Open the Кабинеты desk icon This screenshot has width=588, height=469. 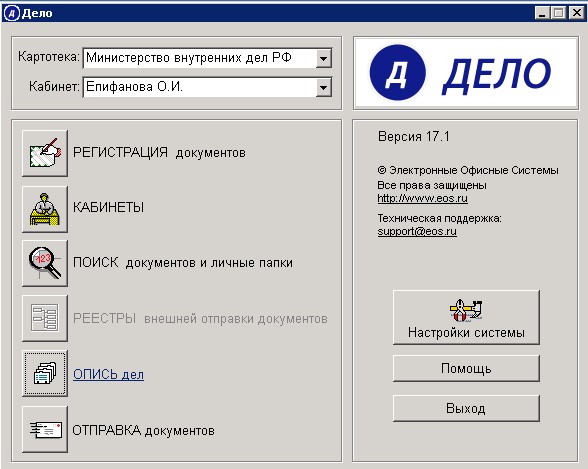click(45, 208)
